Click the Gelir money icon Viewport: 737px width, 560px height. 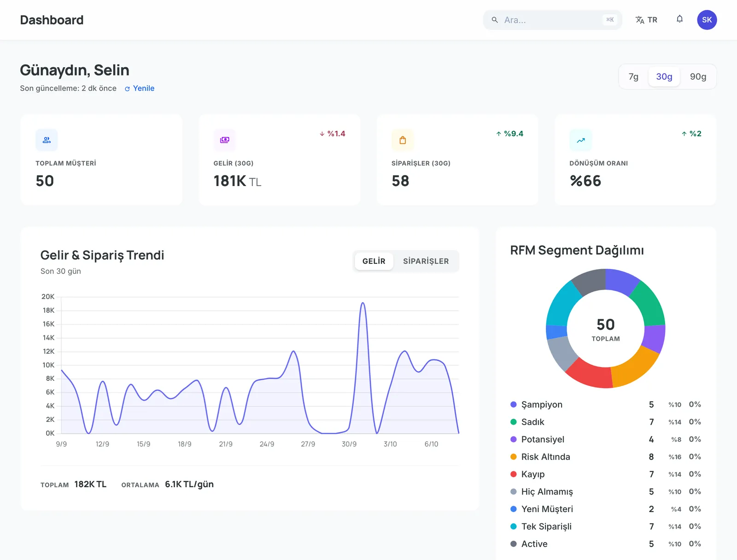(225, 140)
